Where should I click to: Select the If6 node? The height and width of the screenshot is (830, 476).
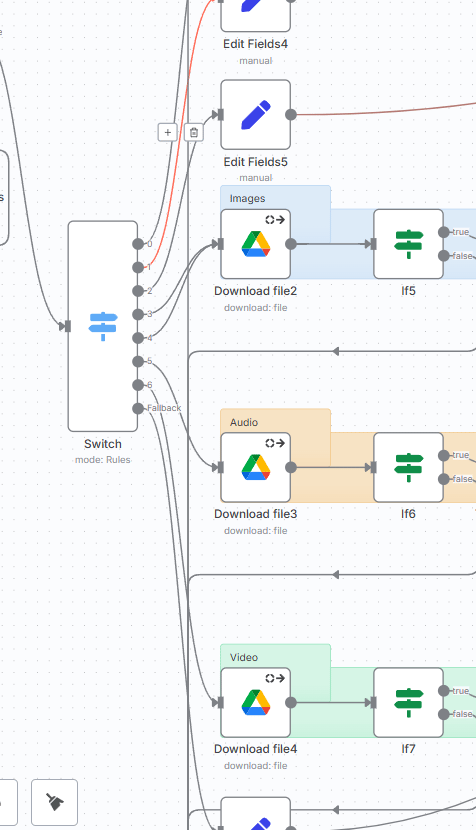tap(408, 467)
